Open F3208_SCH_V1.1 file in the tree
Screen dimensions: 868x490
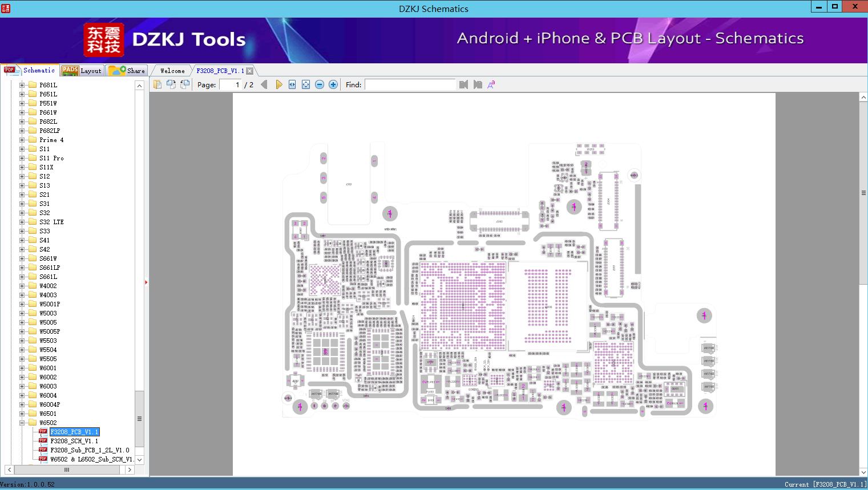pos(74,441)
